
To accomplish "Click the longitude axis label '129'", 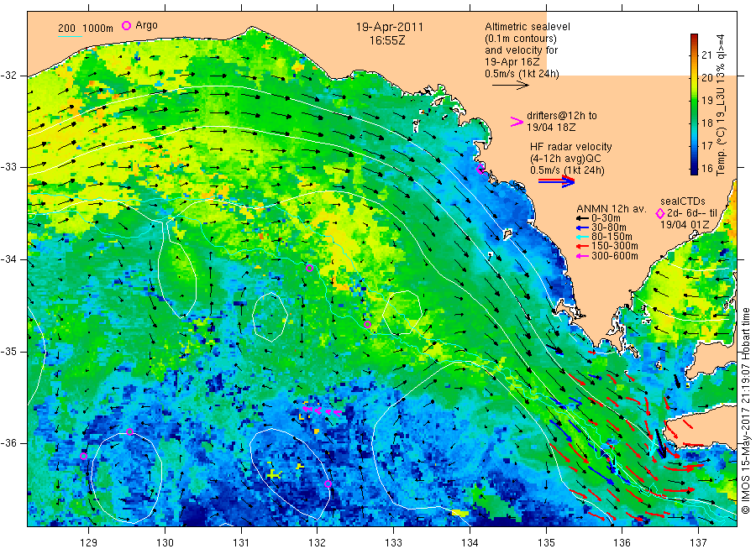I will click(x=89, y=543).
